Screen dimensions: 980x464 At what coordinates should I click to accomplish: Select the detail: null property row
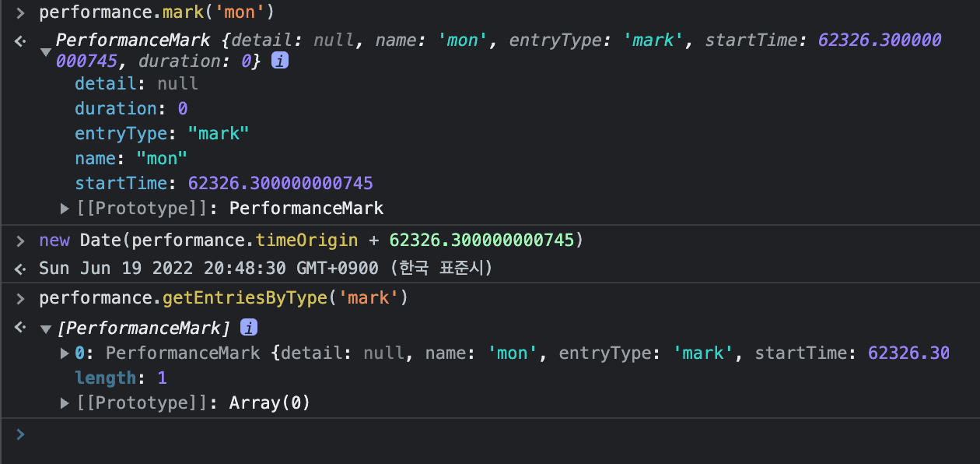[x=136, y=83]
